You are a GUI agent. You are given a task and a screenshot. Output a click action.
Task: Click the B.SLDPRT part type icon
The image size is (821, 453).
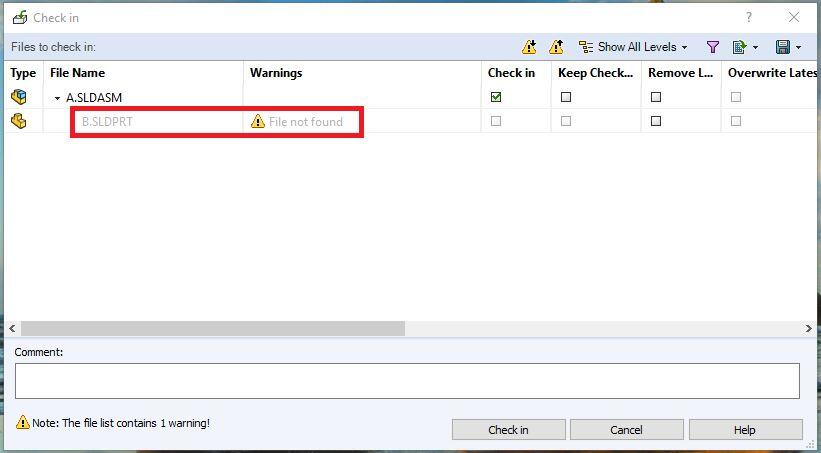(19, 121)
